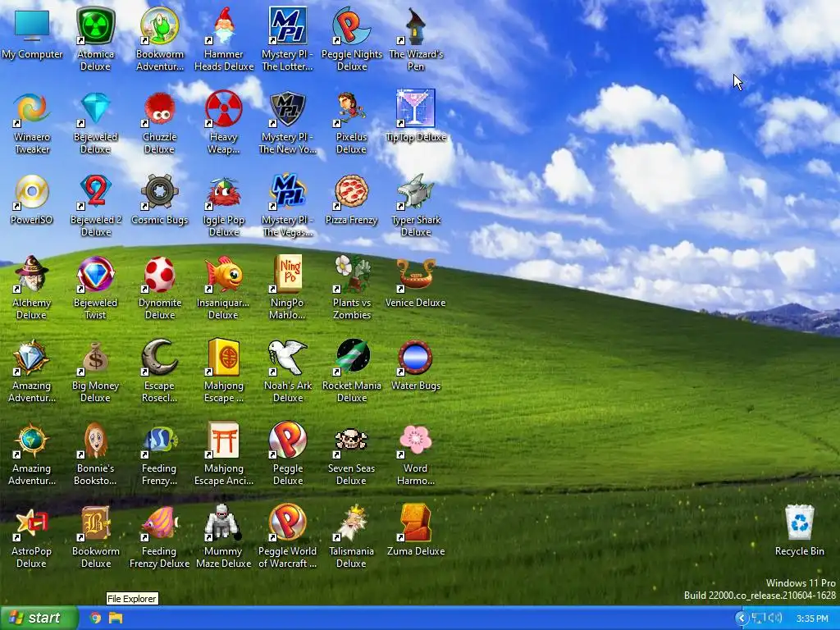Viewport: 840px width, 630px height.
Task: Select Mystery PI The Vegas icon
Action: point(288,192)
